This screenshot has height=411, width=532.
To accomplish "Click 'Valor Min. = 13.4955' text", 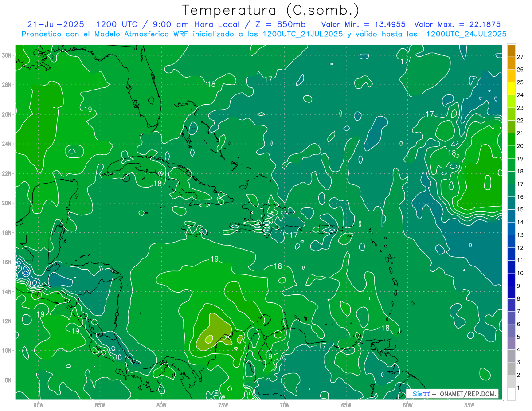I will 364,24.
